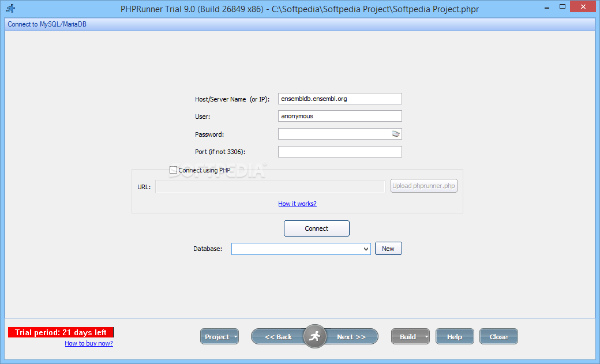Click the Host/Server Name (or IP): label
This screenshot has height=364, width=600.
click(232, 99)
